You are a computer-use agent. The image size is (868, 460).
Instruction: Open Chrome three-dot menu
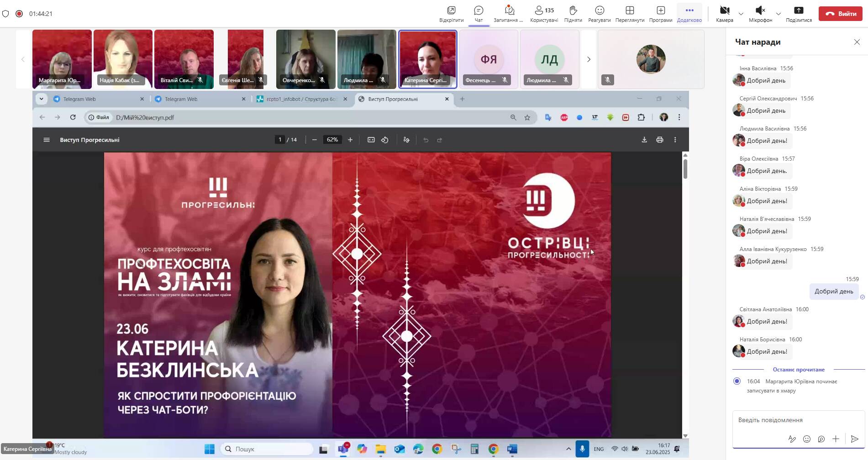pos(679,117)
